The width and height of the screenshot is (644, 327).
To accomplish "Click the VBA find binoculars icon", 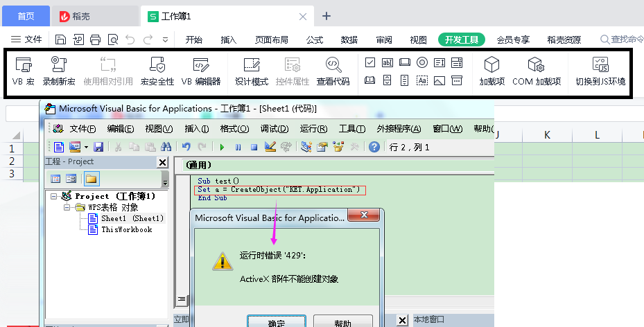I will tap(166, 146).
